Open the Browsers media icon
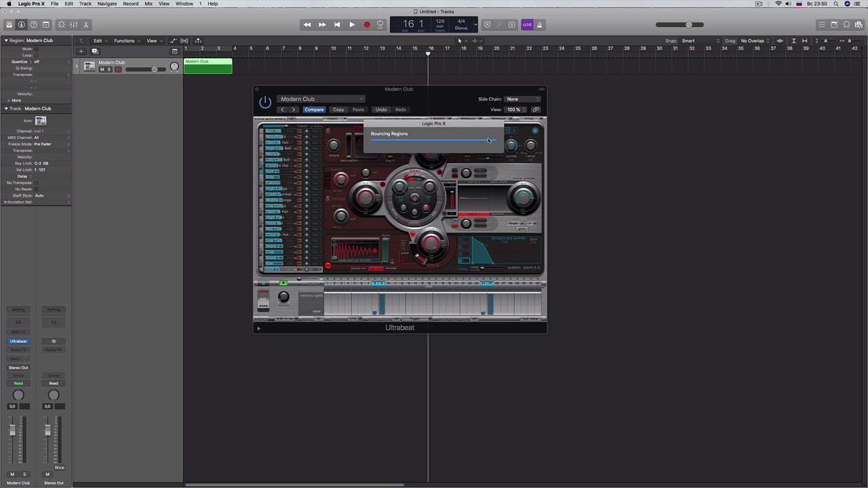 pos(859,25)
